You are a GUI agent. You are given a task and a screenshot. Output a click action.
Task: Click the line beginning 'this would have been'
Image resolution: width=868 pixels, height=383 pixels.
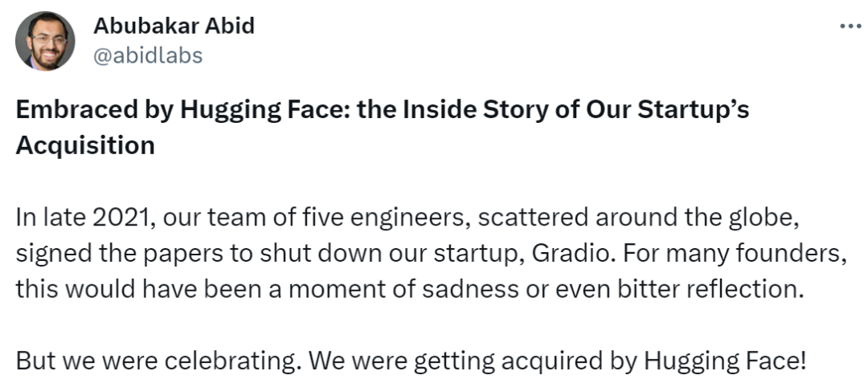(410, 289)
